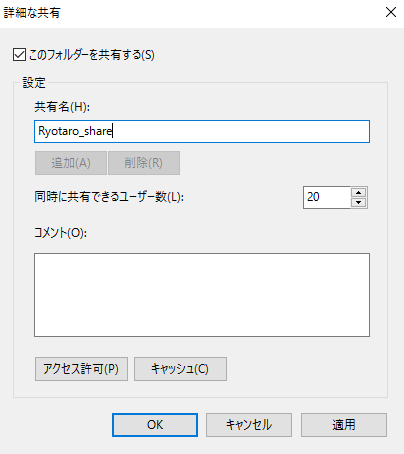Click the 詳細な共有 title bar text
This screenshot has width=404, height=454.
[x=32, y=13]
